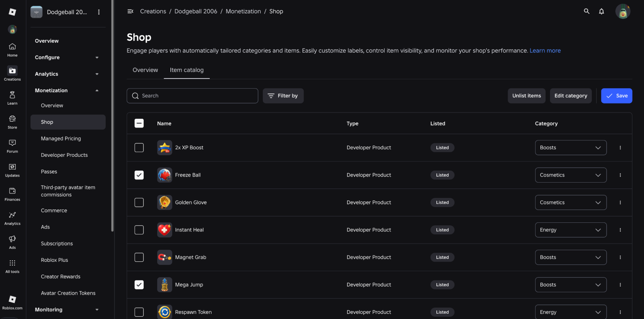Toggle the select-all header checkbox

(x=139, y=123)
